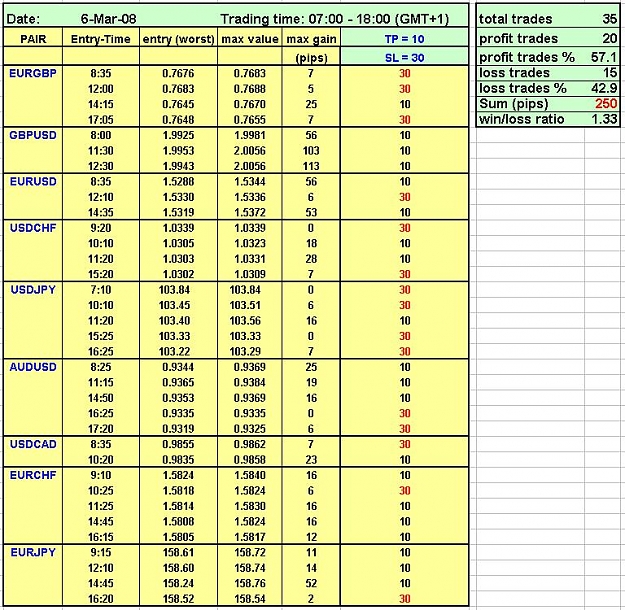625x610 pixels.
Task: Select the USDCAD pair cell
Action: [x=33, y=444]
